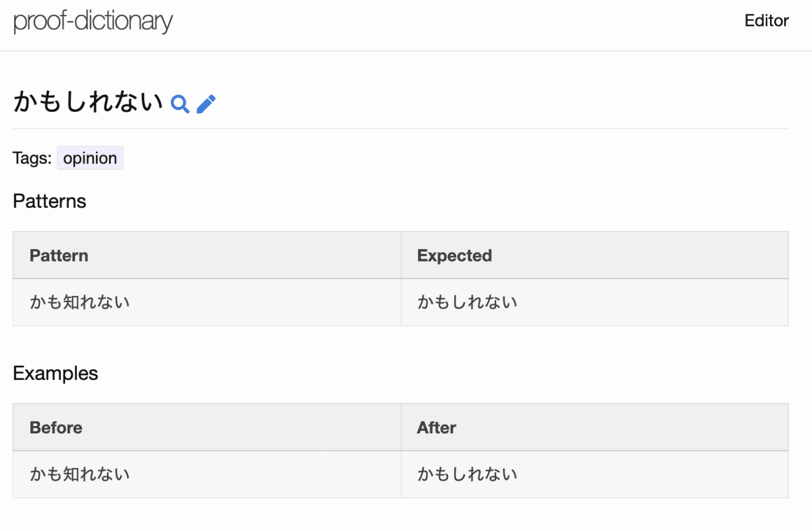Click empty navbar space left of Editor
The width and height of the screenshot is (812, 531).
point(460,22)
